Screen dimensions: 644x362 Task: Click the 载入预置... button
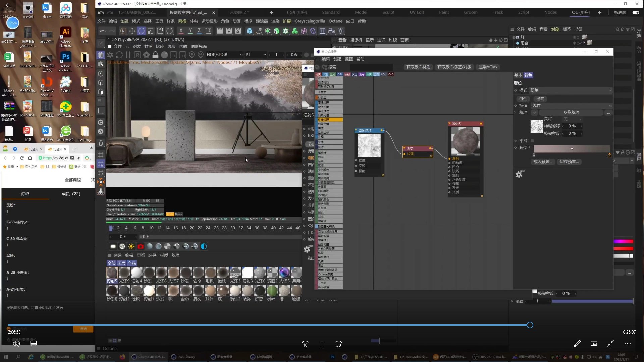point(542,162)
